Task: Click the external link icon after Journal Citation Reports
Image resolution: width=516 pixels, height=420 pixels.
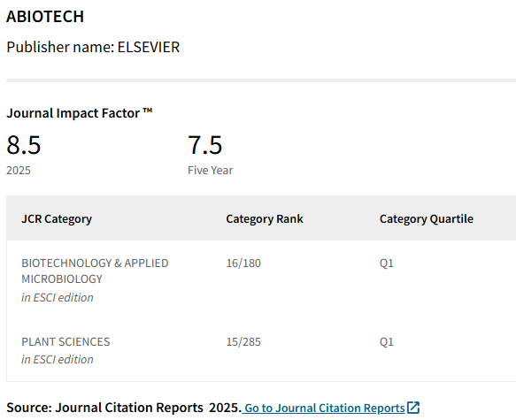Action: [413, 408]
